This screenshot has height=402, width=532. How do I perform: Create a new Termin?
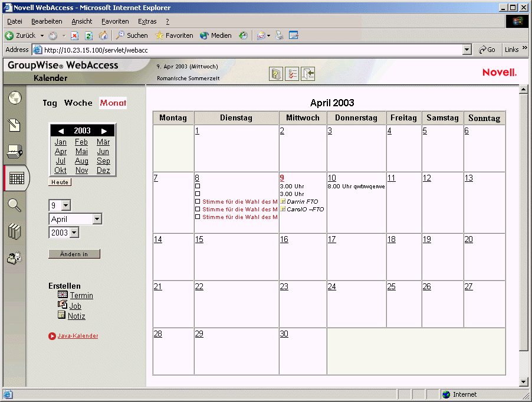(x=81, y=295)
